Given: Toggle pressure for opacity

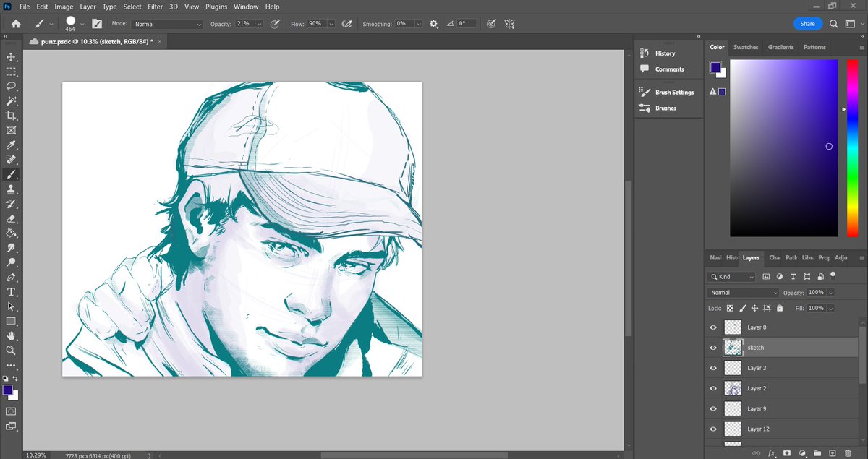Looking at the screenshot, I should [275, 24].
